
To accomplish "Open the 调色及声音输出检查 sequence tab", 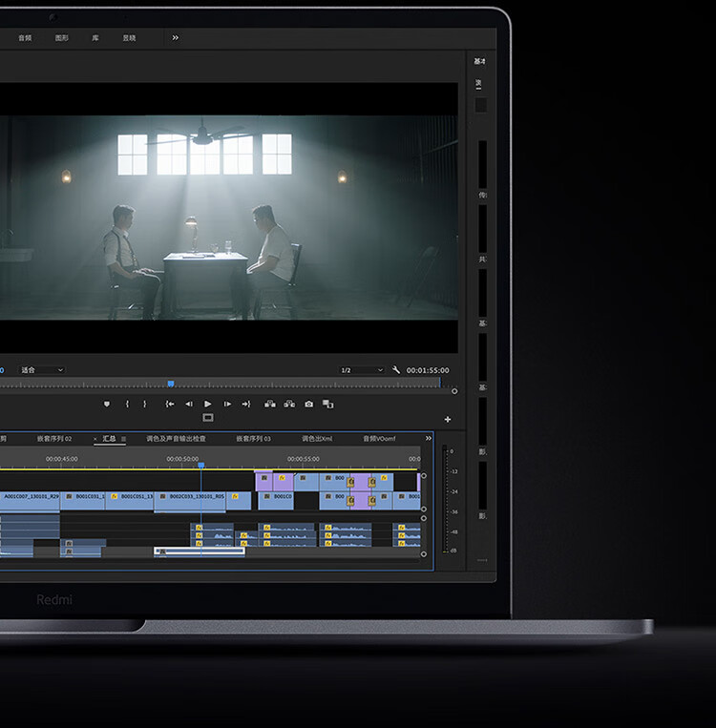I will tap(176, 438).
